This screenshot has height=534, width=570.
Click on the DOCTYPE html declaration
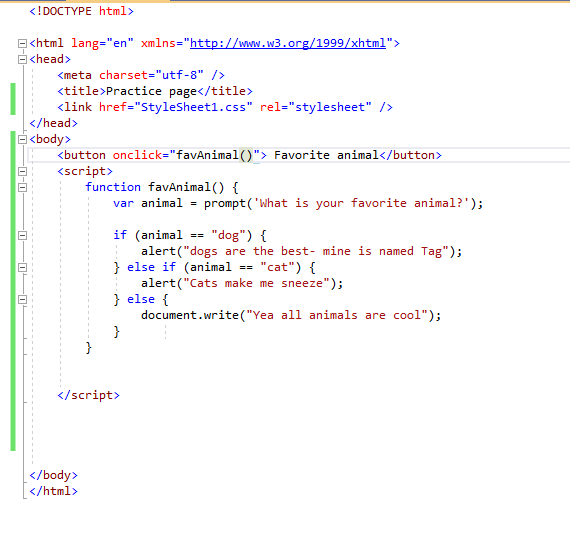pos(81,11)
